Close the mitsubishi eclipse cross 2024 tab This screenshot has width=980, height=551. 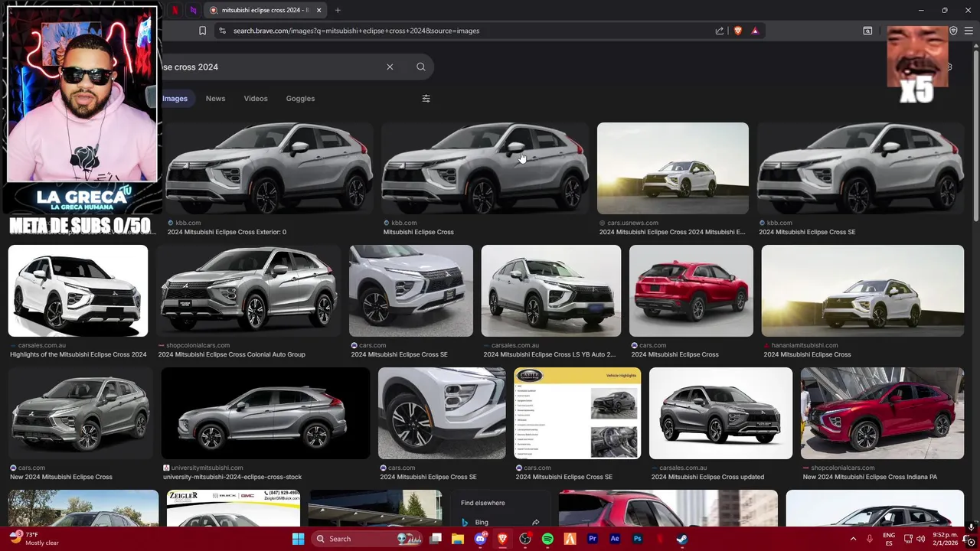point(318,10)
